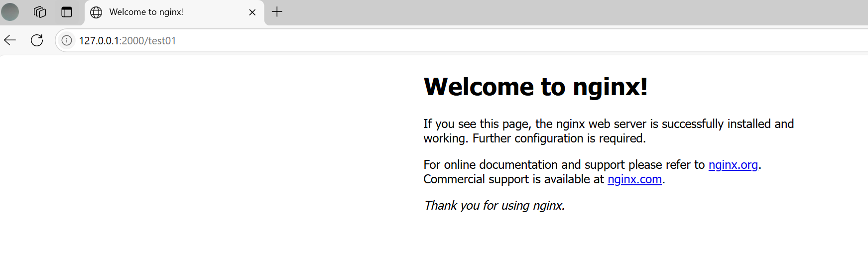Refresh the current page
The height and width of the screenshot is (260, 868).
(x=37, y=40)
